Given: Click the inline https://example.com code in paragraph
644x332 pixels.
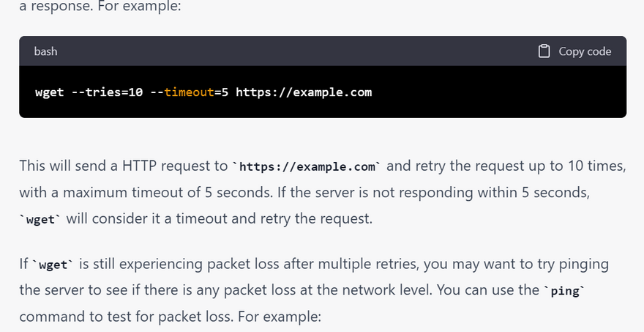Looking at the screenshot, I should [307, 166].
